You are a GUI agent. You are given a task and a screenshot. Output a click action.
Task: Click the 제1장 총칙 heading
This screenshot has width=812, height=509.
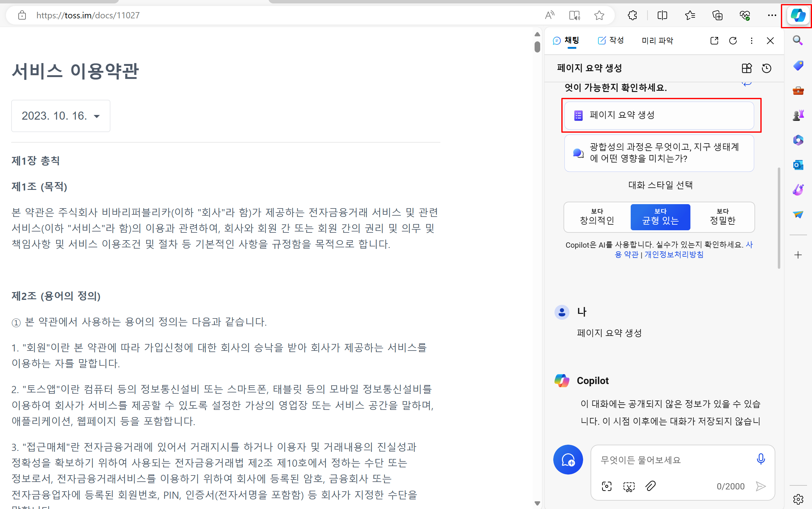coord(36,161)
